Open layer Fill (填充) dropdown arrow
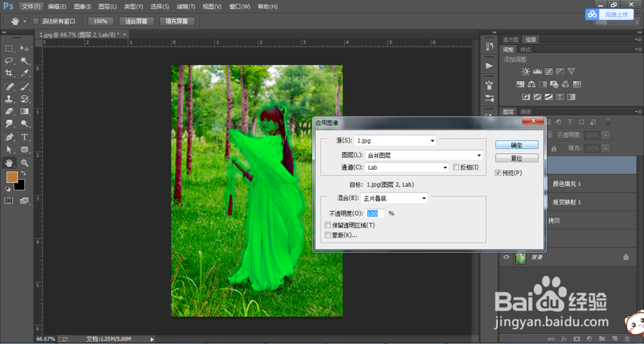Screen dimensions: 644x344 click(x=606, y=148)
